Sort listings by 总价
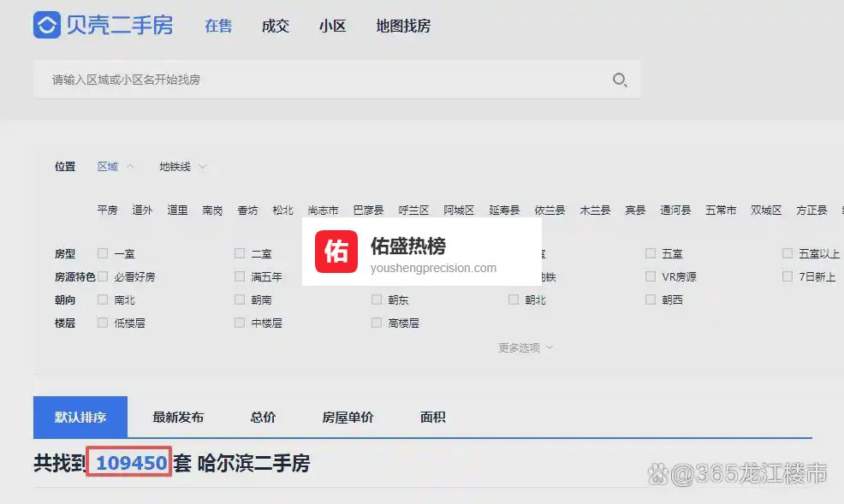Image resolution: width=844 pixels, height=504 pixels. coord(263,418)
